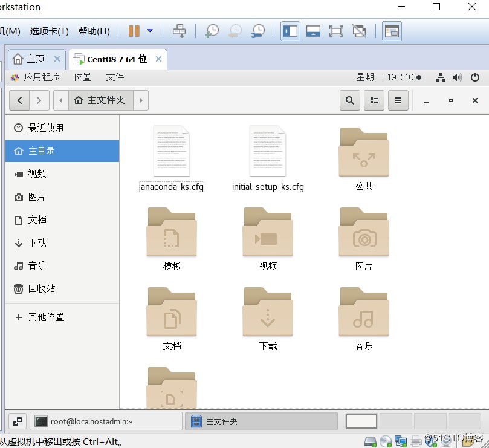
Task: Open the 文件 menu in GNOME bar
Action: click(115, 77)
